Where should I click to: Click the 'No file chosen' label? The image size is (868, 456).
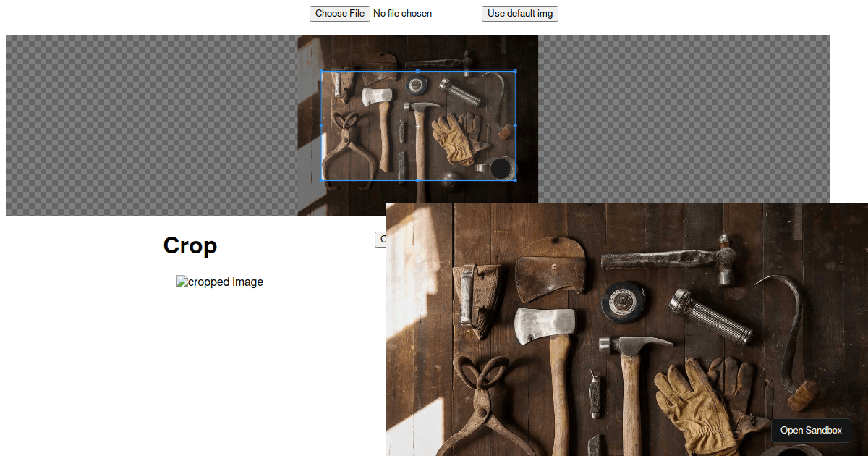pos(403,14)
